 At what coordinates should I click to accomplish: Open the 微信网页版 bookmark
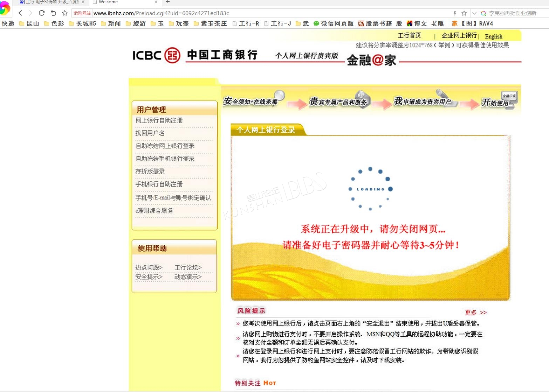tap(333, 23)
